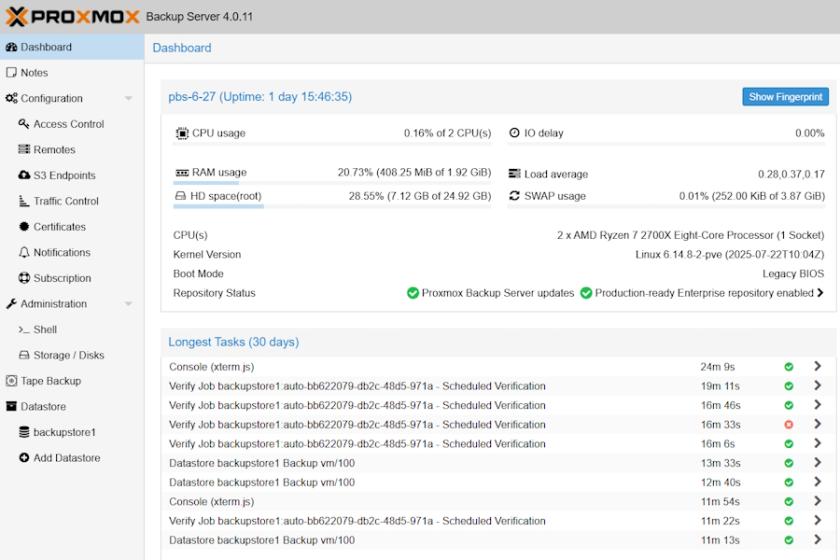This screenshot has height=560, width=840.
Task: Click the S3 Endpoints cloud icon
Action: pyautogui.click(x=24, y=175)
